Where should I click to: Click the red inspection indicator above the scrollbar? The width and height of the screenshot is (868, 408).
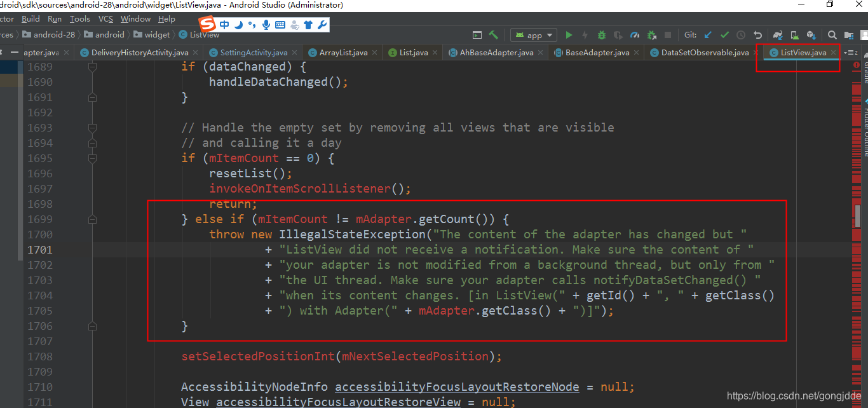pyautogui.click(x=856, y=65)
